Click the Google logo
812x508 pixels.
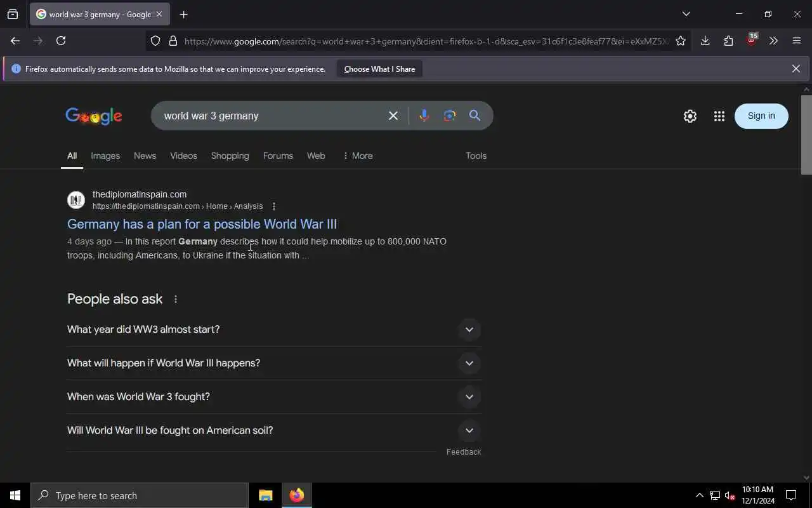click(94, 116)
